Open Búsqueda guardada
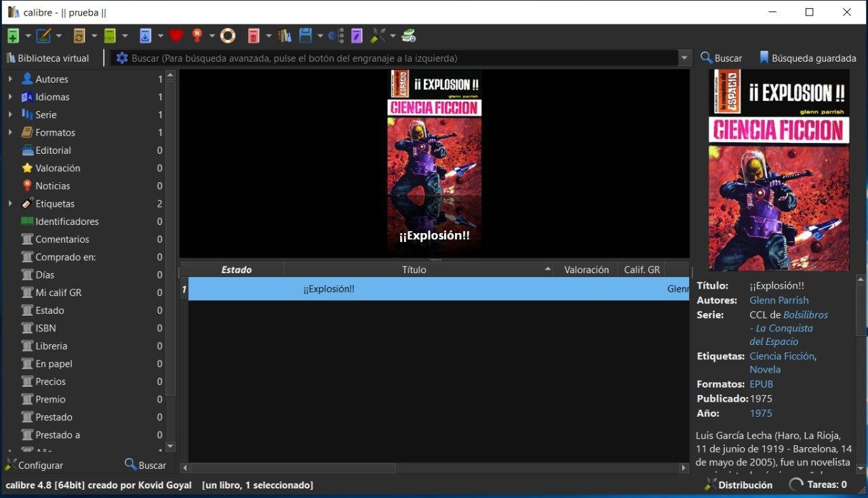The image size is (868, 498). coord(808,58)
